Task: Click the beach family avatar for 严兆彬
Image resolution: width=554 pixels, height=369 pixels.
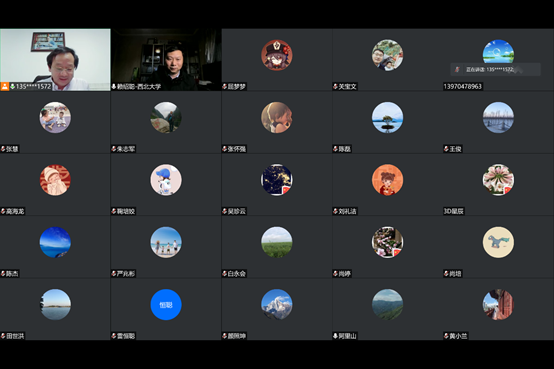Action: click(x=166, y=242)
